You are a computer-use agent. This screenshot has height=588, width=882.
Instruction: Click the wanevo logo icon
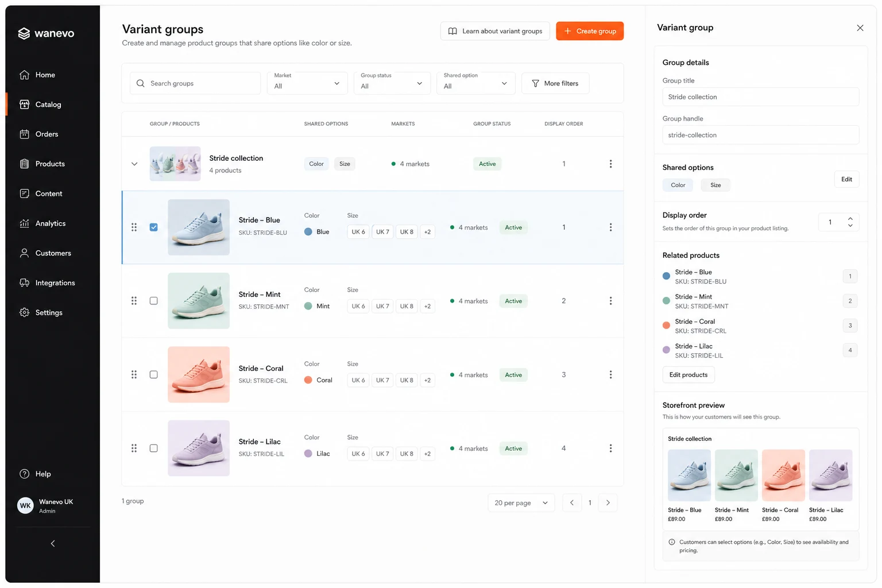tap(24, 33)
